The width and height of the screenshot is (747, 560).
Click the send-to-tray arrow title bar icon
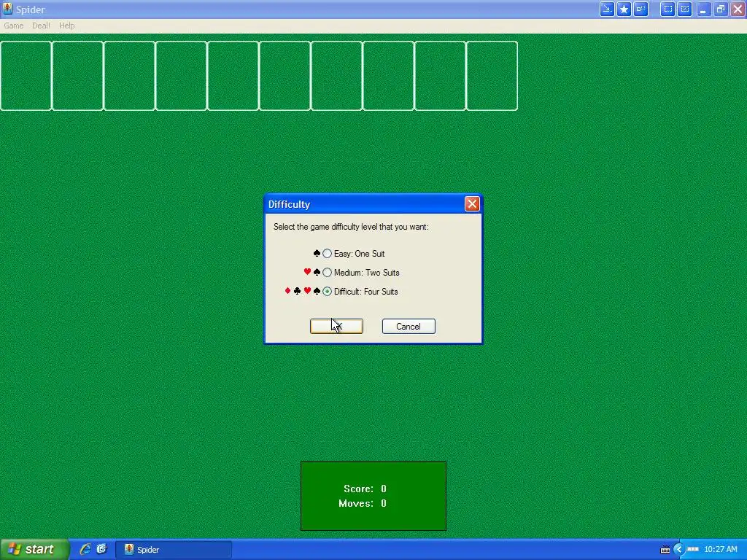click(607, 9)
